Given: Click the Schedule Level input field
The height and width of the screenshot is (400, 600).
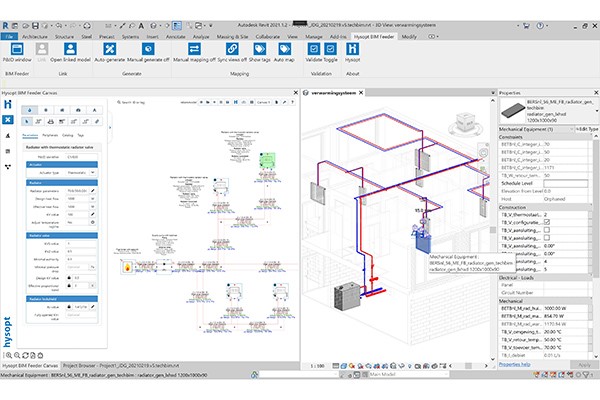Looking at the screenshot, I should [x=566, y=183].
